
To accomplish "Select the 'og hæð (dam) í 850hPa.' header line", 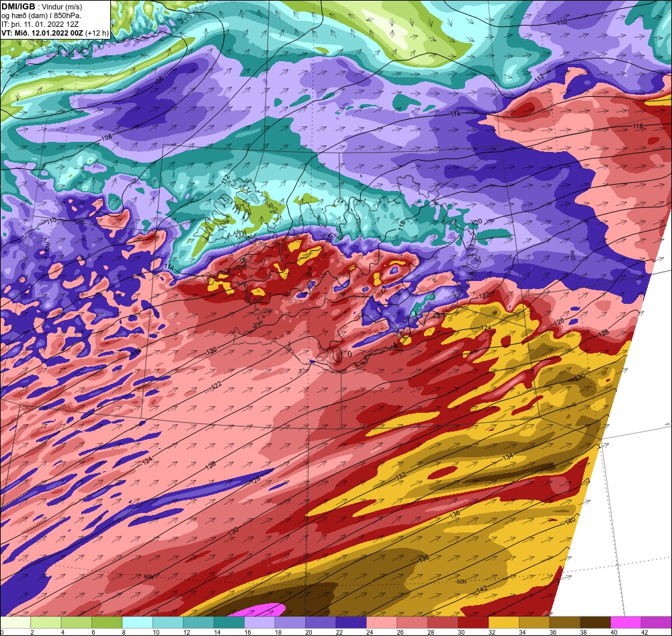I will point(40,15).
